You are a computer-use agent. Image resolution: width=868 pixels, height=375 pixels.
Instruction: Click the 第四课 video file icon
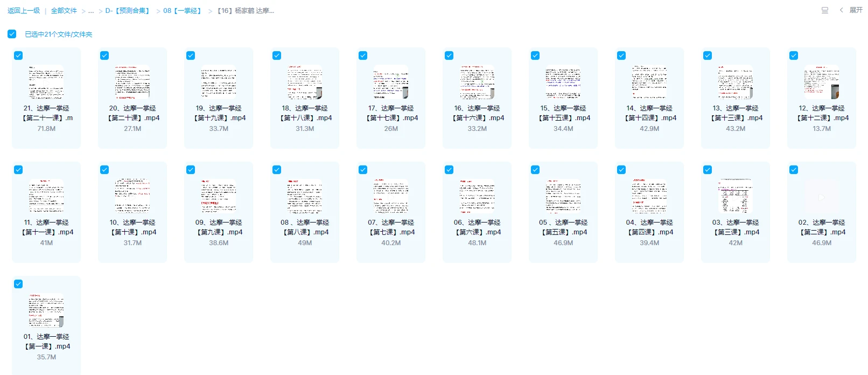click(x=649, y=197)
